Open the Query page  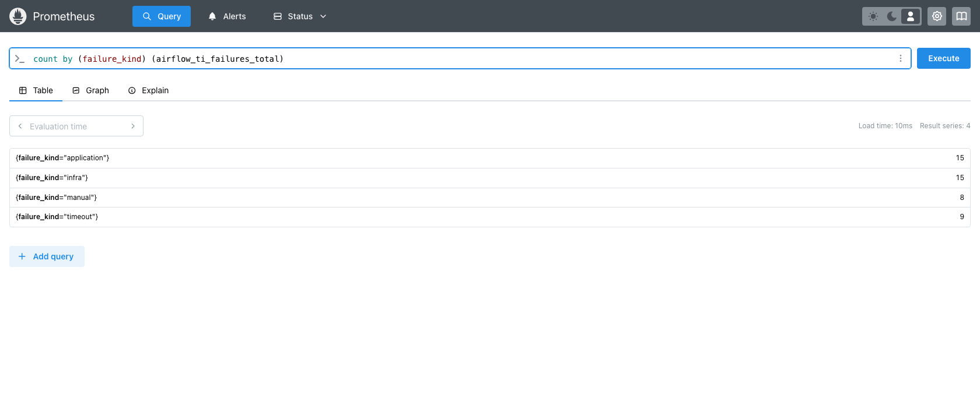(162, 16)
